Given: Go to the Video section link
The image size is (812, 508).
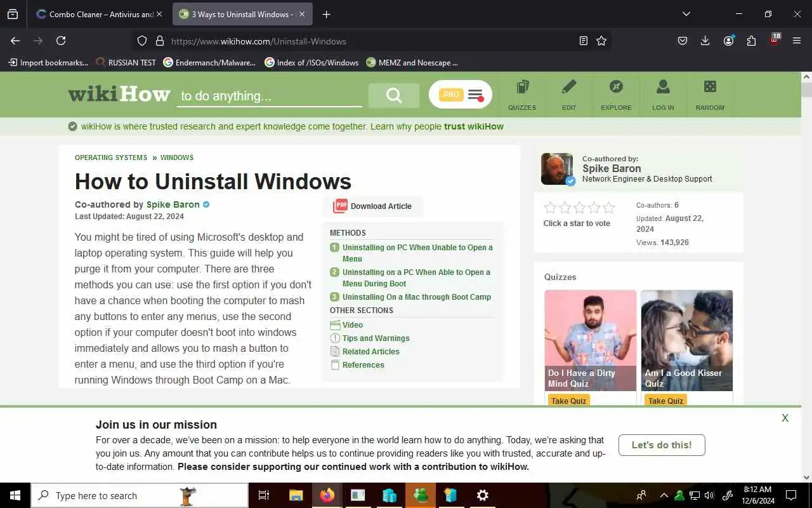Looking at the screenshot, I should point(353,324).
